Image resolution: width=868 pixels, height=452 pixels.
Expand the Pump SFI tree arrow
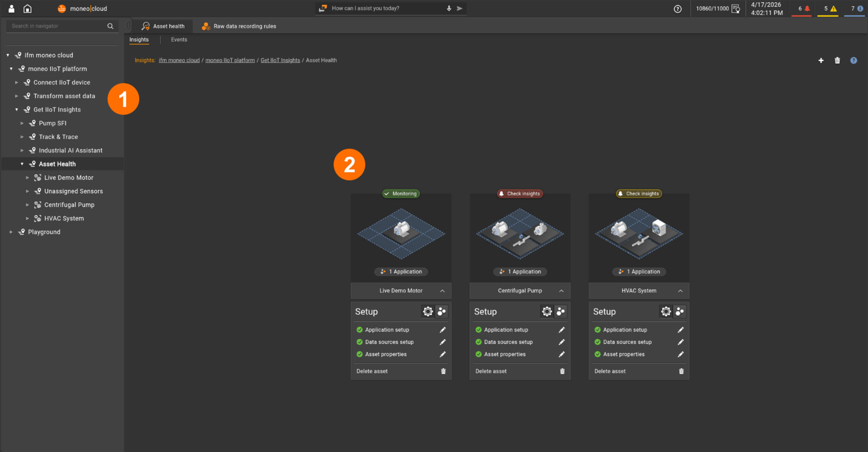coord(22,123)
